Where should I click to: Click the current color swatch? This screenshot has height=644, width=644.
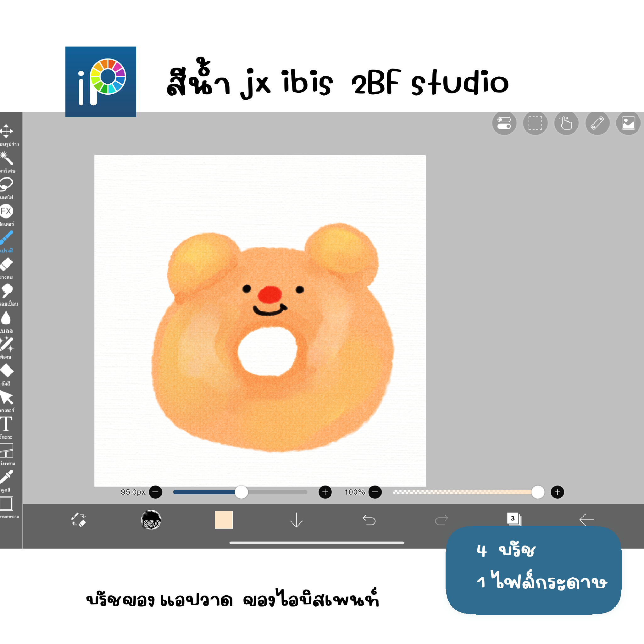[x=224, y=520]
